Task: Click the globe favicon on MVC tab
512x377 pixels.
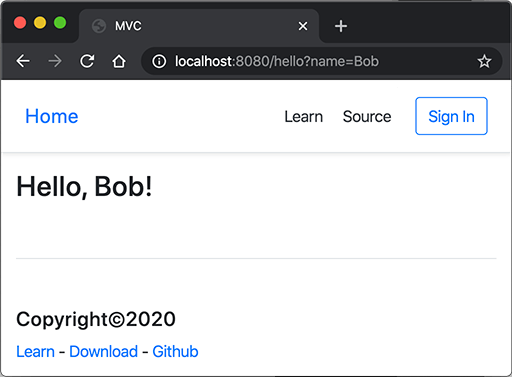Action: [99, 26]
